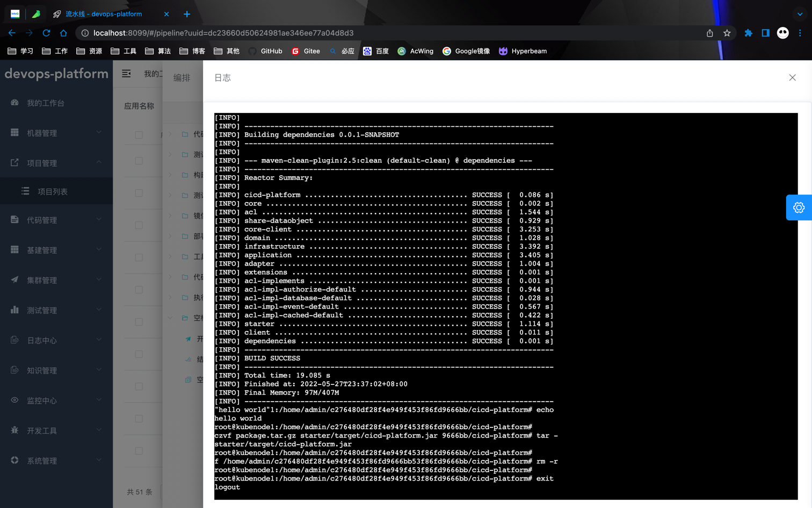Open the Hyperbeam bookmark

523,51
